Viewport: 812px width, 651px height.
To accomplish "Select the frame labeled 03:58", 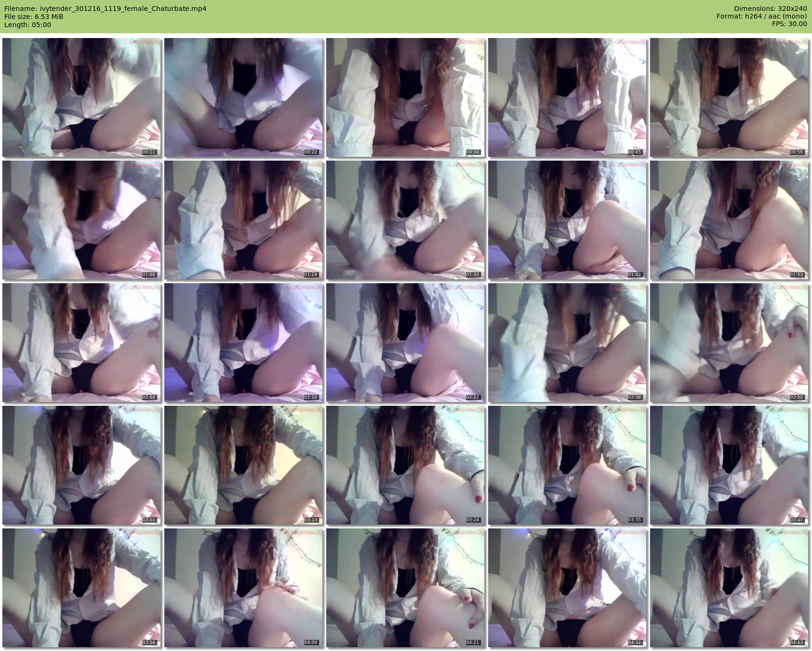I will [82, 588].
